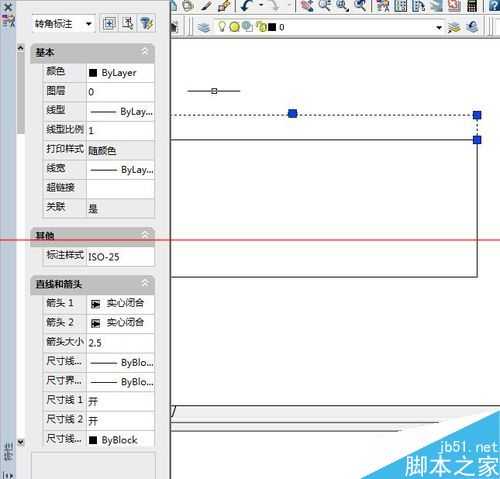The width and height of the screenshot is (500, 479).
Task: Open the 线宽 ByLayer lineweight field
Action: click(x=120, y=170)
